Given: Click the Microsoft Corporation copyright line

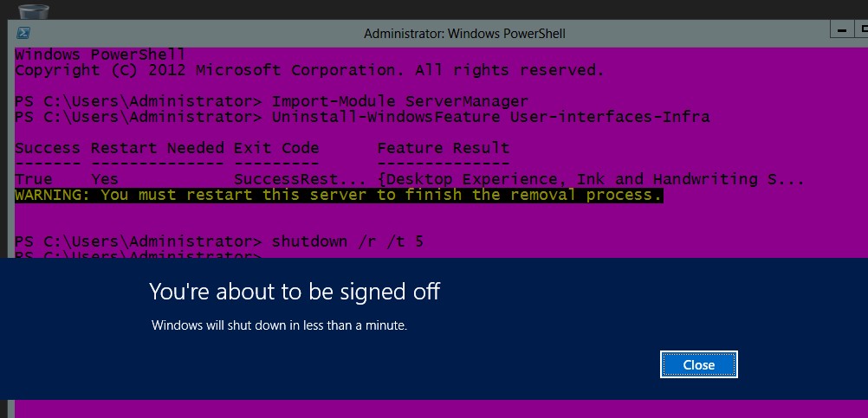Looking at the screenshot, I should tap(309, 70).
